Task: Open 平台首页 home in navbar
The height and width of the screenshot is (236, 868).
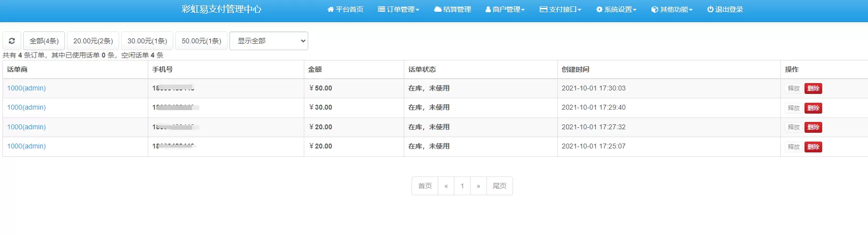Action: (x=345, y=9)
